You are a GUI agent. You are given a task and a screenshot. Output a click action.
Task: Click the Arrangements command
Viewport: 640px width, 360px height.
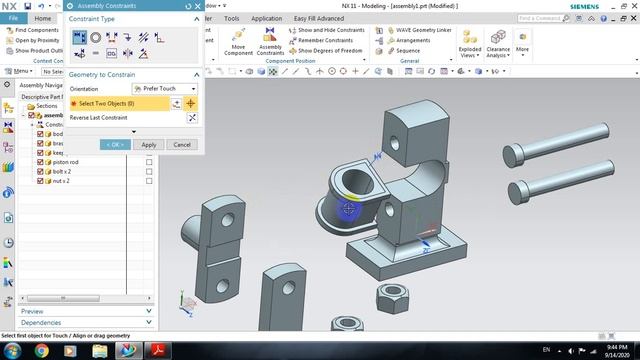pos(409,40)
